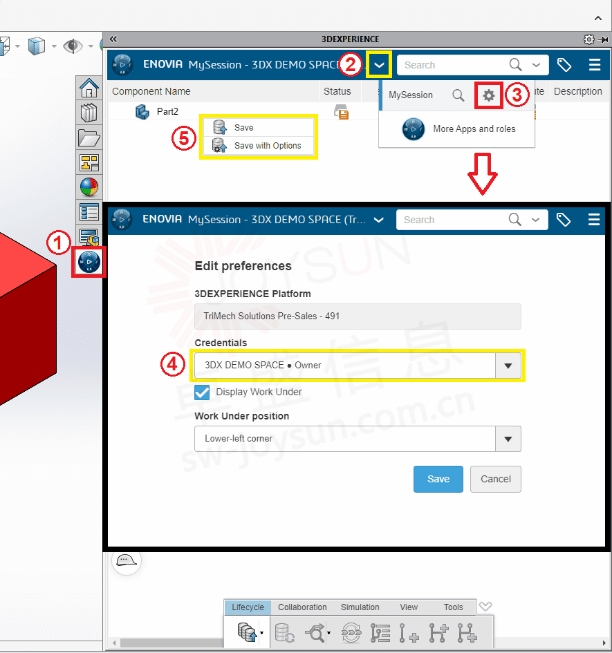
Task: Click the horizontal scrollbar left arrow
Action: pyautogui.click(x=114, y=643)
